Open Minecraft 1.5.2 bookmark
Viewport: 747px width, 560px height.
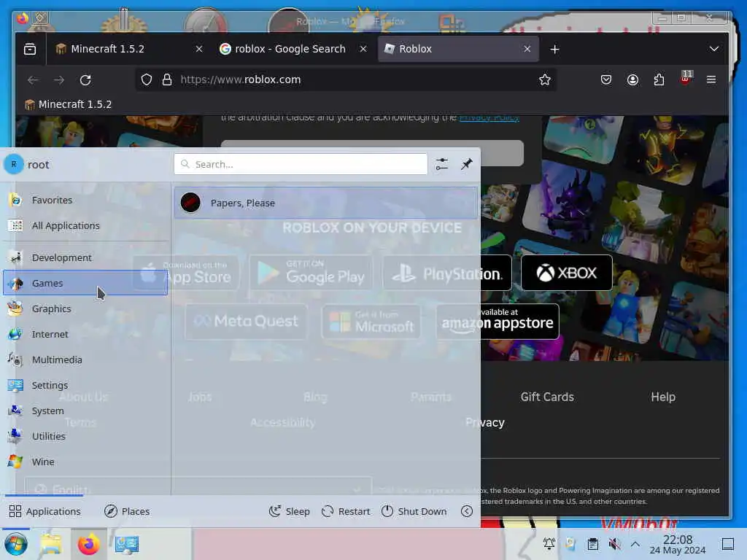[x=68, y=104]
